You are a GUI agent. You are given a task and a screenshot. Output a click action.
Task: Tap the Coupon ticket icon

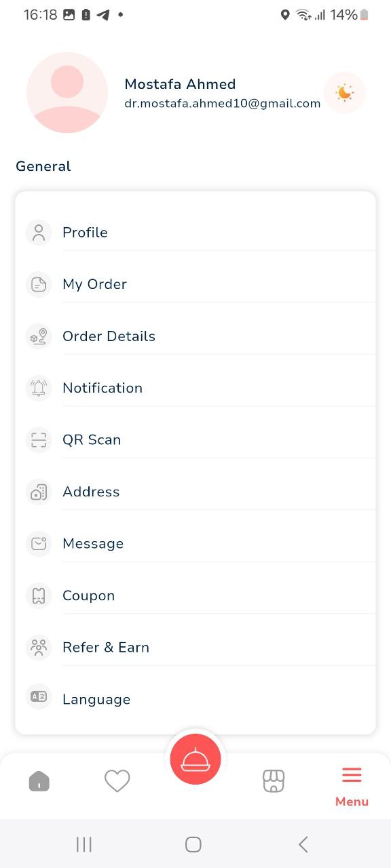pyautogui.click(x=39, y=595)
